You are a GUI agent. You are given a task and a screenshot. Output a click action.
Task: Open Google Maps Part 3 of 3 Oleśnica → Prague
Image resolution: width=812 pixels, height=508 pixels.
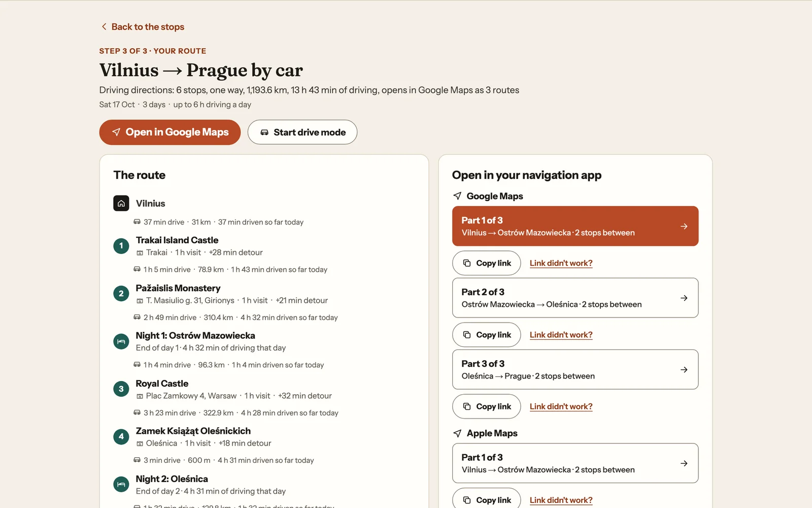(x=575, y=369)
